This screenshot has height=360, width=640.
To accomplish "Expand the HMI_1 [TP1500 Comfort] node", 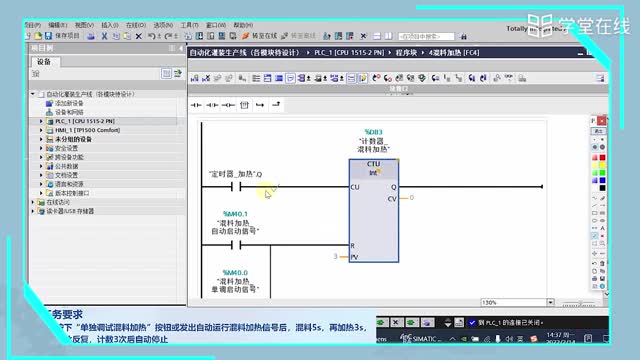I will click(x=41, y=130).
